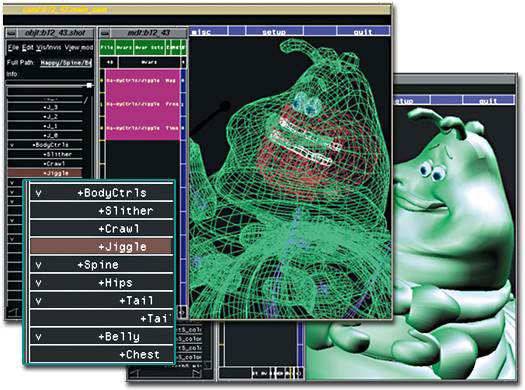Screen dimensions: 525x390
Task: Click the Full Path text field
Action: (66, 63)
